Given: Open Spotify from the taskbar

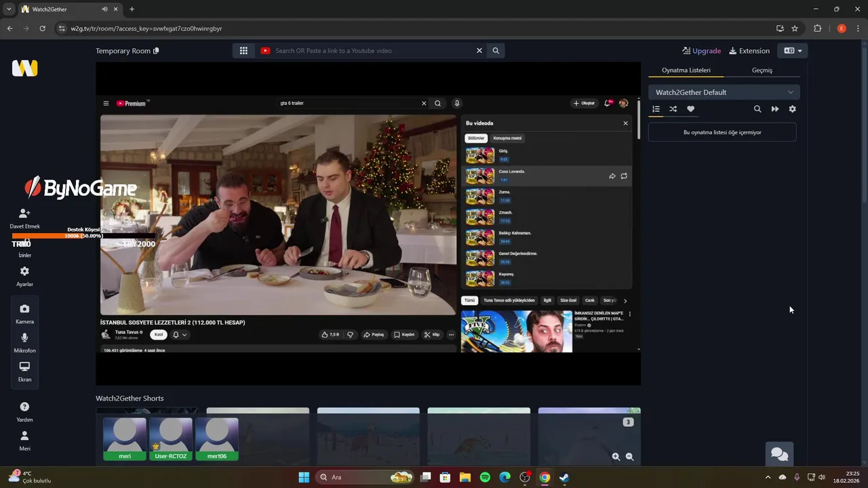Looking at the screenshot, I should 485,477.
